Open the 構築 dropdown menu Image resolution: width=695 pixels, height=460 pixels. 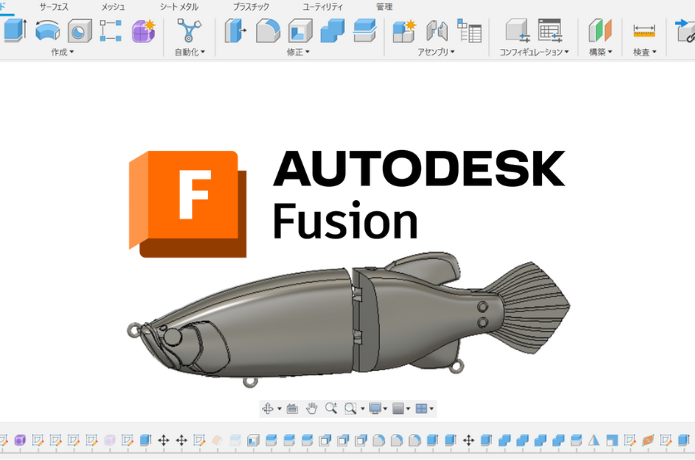(601, 52)
